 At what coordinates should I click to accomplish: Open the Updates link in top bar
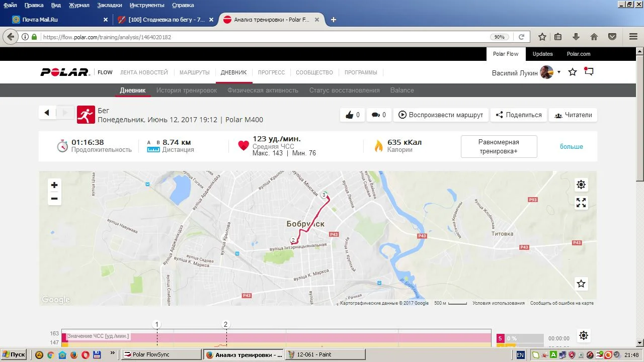[542, 54]
